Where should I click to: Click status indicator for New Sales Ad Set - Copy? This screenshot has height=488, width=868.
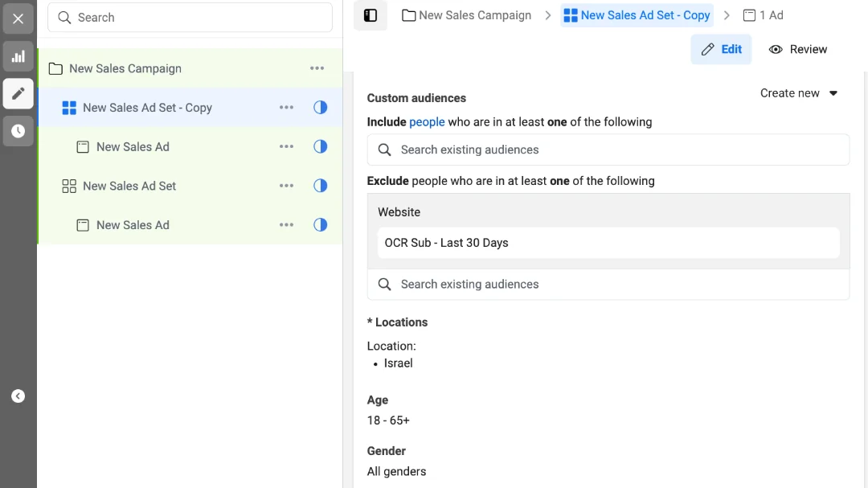tap(321, 108)
